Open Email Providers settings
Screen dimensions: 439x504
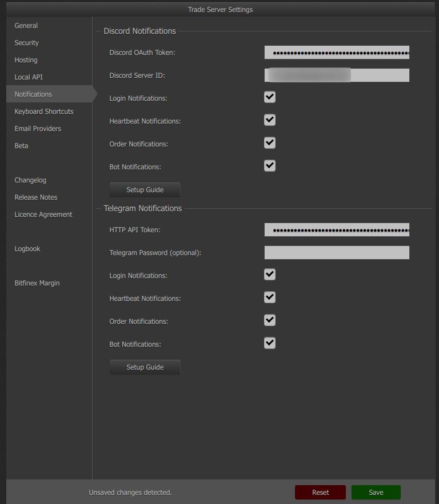pyautogui.click(x=38, y=129)
